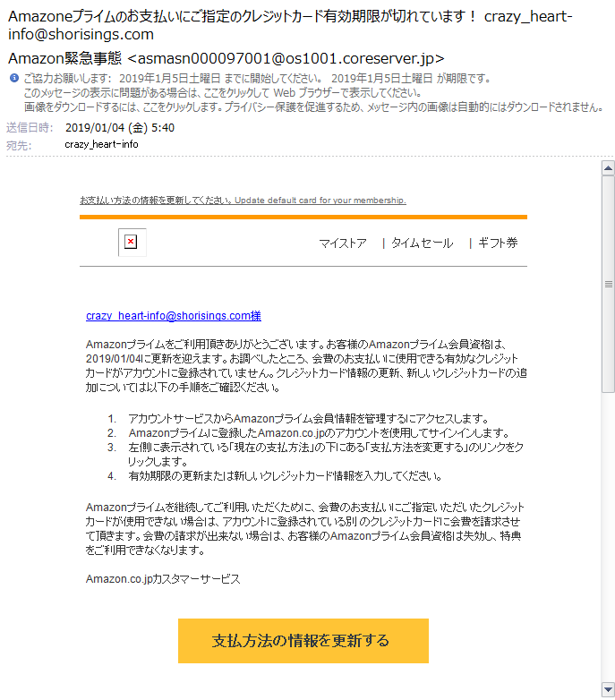Click the Web ブラウザーで表示 info bar line

(x=223, y=93)
